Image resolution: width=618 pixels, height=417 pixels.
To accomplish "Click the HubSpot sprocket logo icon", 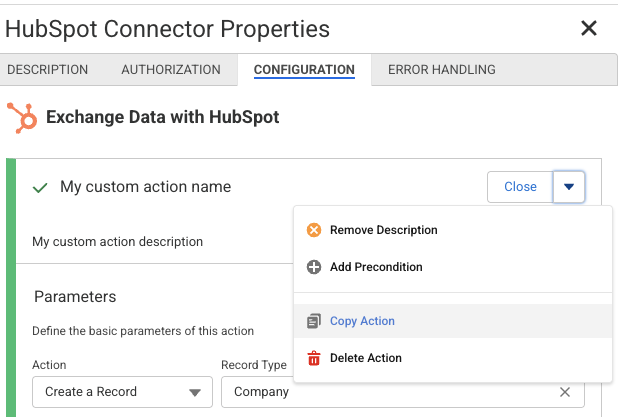I will 21,117.
